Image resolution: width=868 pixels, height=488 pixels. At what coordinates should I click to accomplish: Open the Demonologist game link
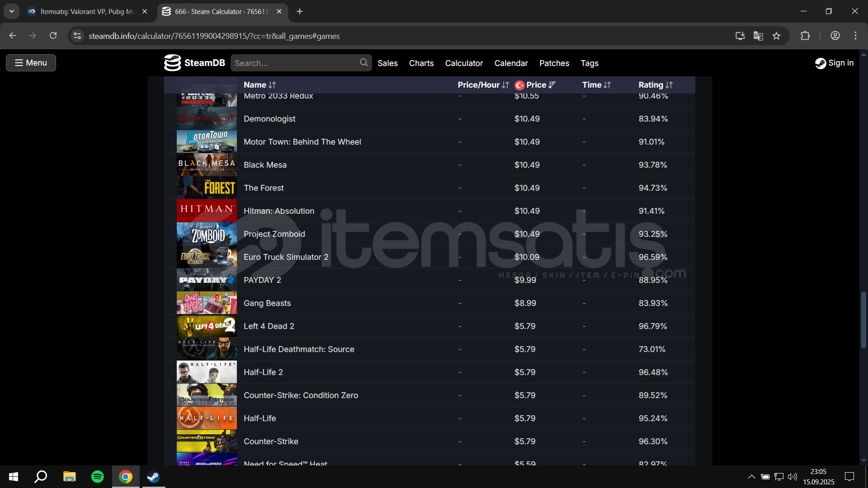tap(269, 118)
